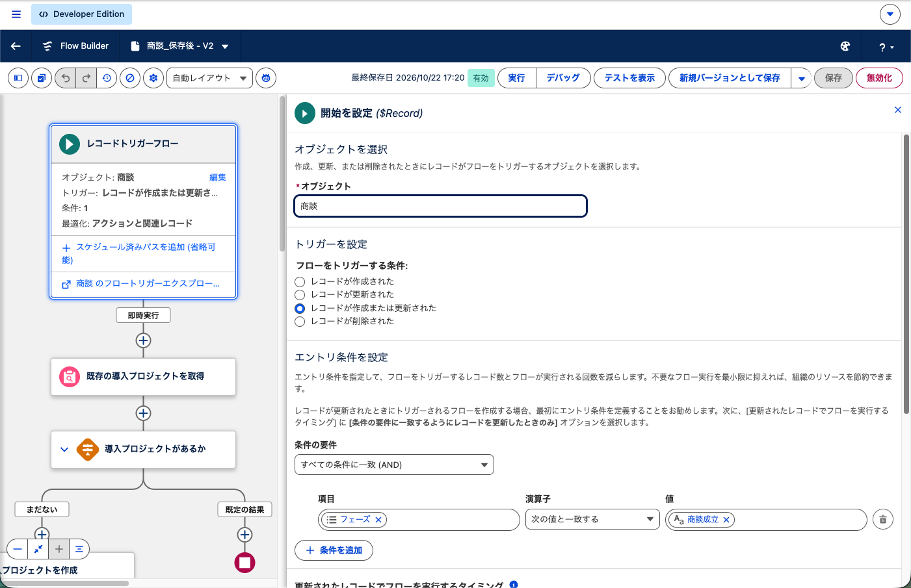This screenshot has width=911, height=588.
Task: Undo the last change
Action: [66, 78]
